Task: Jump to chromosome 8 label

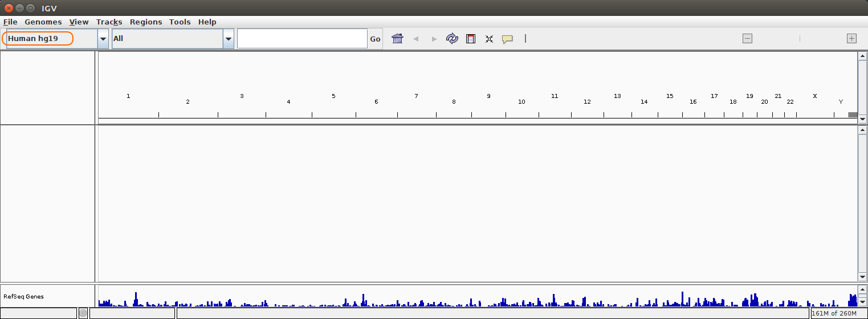Action: (454, 102)
